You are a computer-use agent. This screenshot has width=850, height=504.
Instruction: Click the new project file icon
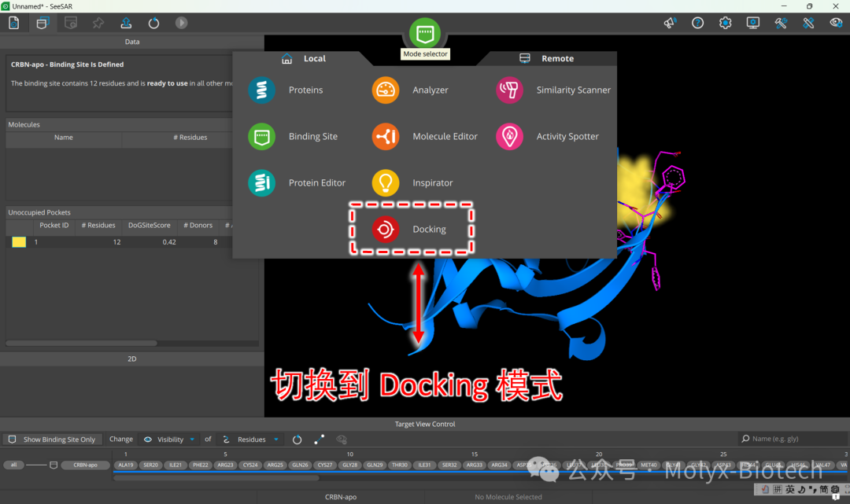[14, 23]
